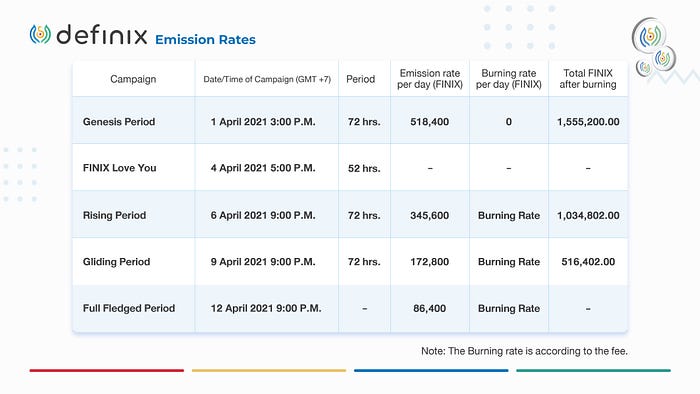Click Total FINIX after burning header
The image size is (700, 394).
pyautogui.click(x=588, y=79)
